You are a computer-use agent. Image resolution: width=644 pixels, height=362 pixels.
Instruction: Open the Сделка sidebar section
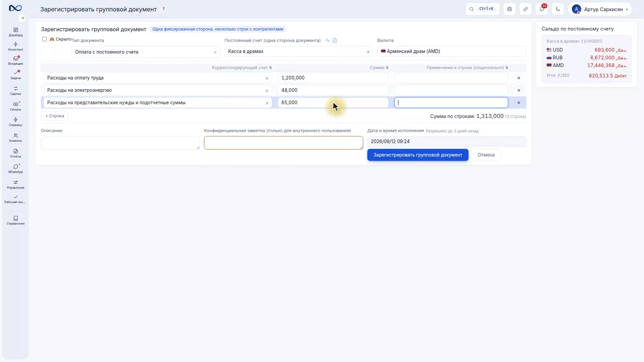tap(16, 91)
